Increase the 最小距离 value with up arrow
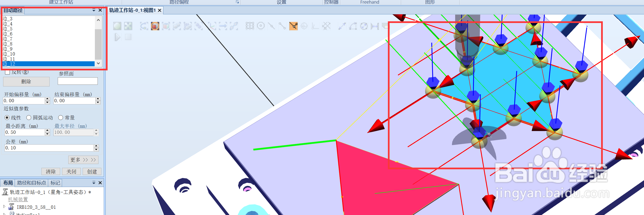The image size is (644, 215). click(x=47, y=130)
